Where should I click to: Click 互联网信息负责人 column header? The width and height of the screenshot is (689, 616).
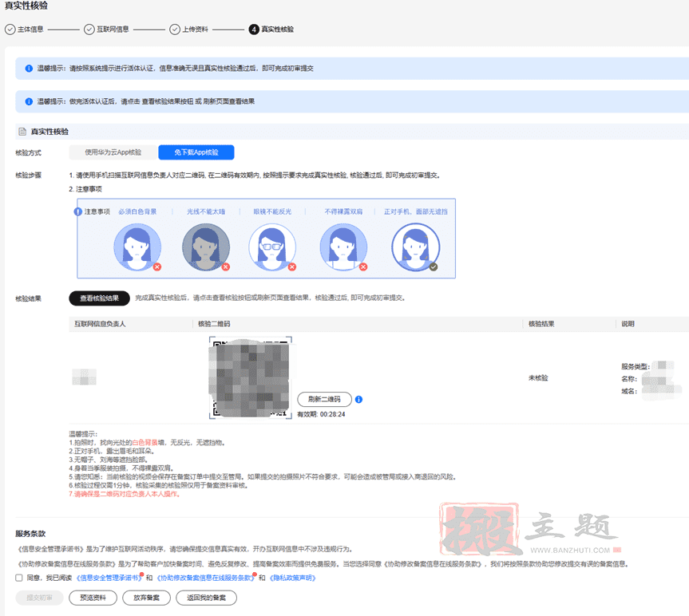[100, 324]
